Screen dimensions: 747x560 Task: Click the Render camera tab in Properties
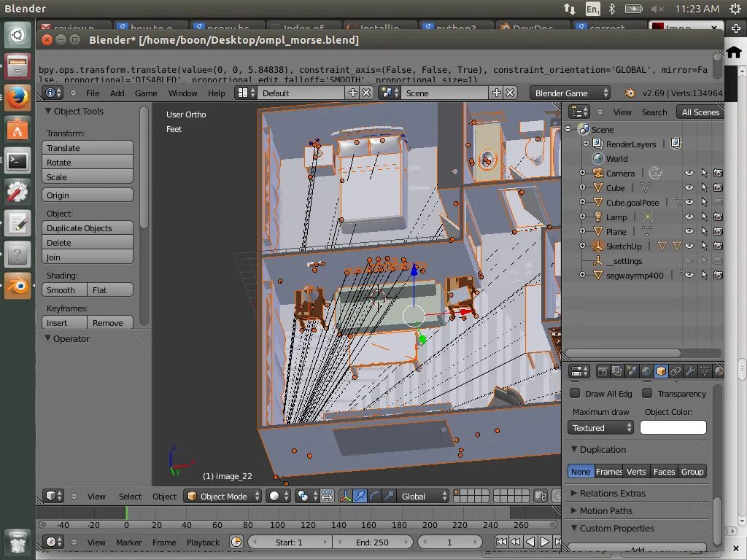(x=603, y=371)
